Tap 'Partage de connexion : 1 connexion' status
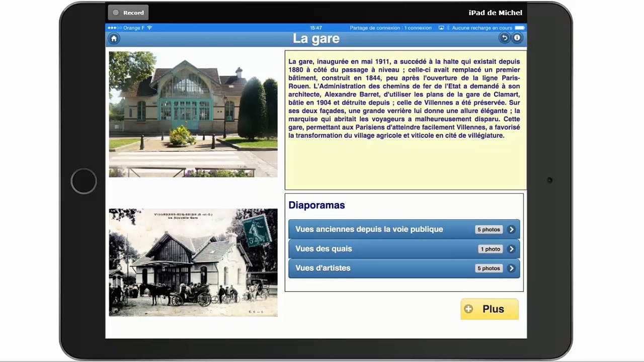The width and height of the screenshot is (644, 362). [x=391, y=28]
